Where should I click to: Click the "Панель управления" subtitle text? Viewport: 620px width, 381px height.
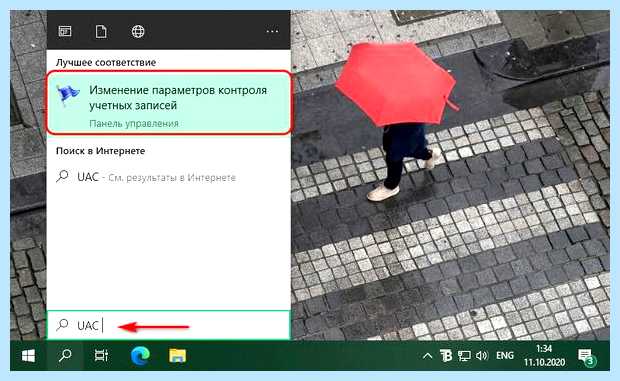tap(134, 124)
